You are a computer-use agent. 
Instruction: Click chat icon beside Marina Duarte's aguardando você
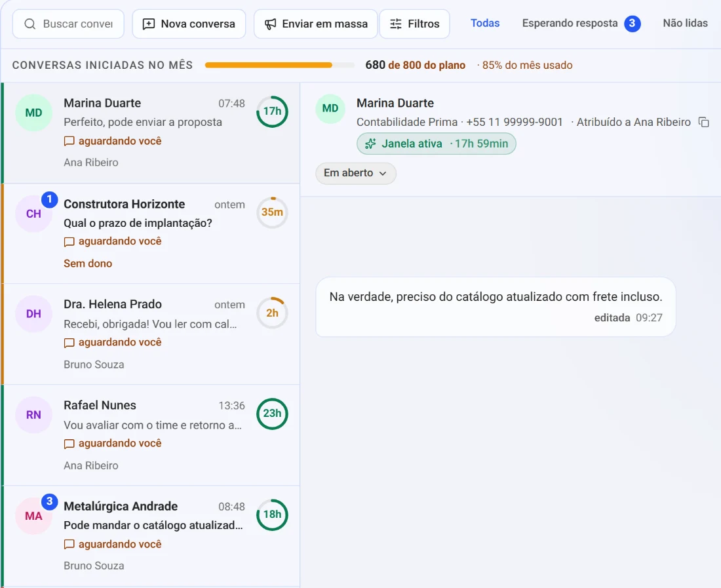[x=69, y=141]
